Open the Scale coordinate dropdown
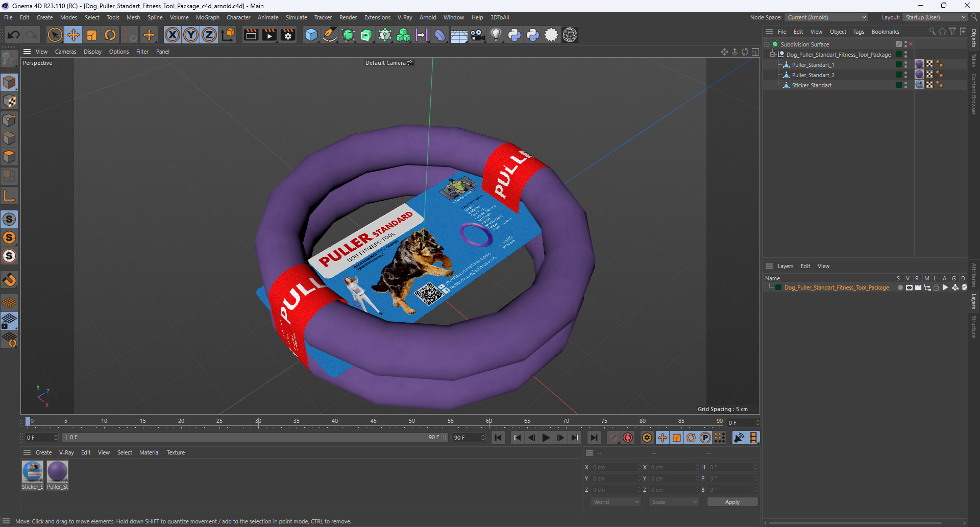Viewport: 980px width, 527px height. tap(674, 502)
